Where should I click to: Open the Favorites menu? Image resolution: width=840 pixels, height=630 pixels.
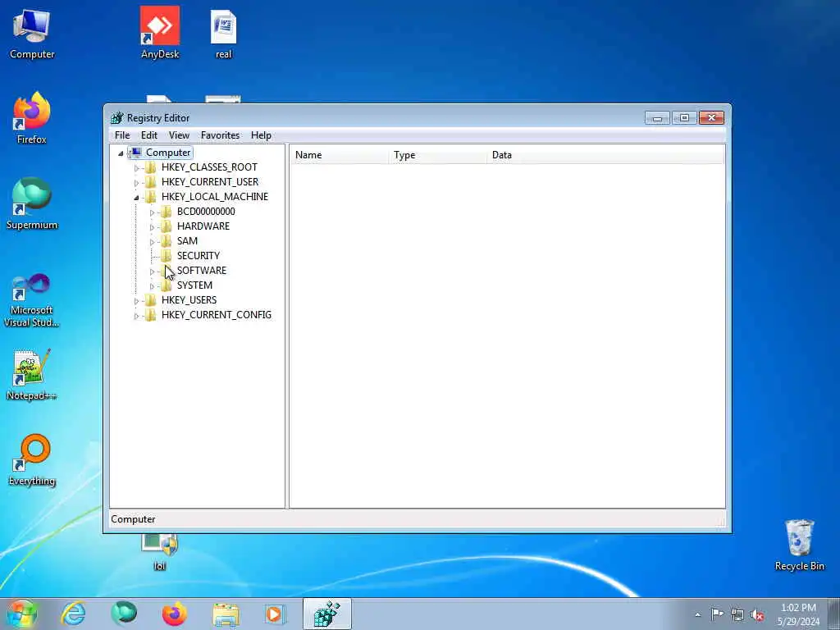pyautogui.click(x=220, y=135)
